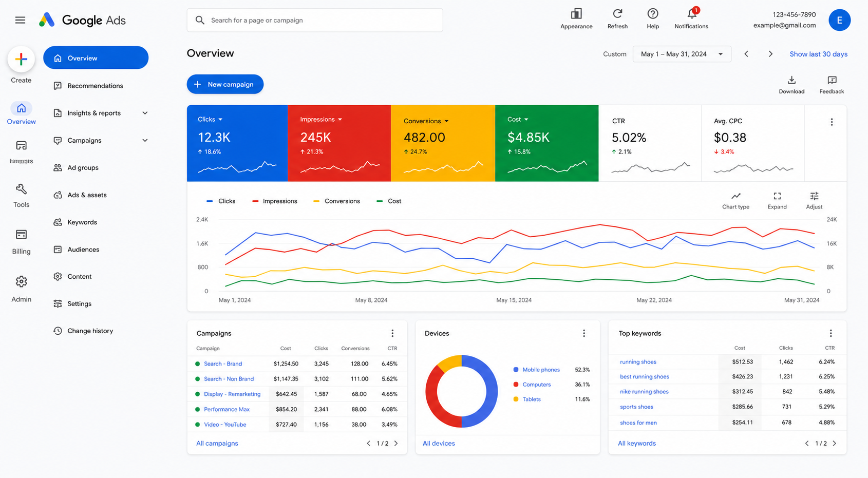Click the Avg. CPC $0.38 scorecard
This screenshot has height=478, width=868.
click(752, 143)
